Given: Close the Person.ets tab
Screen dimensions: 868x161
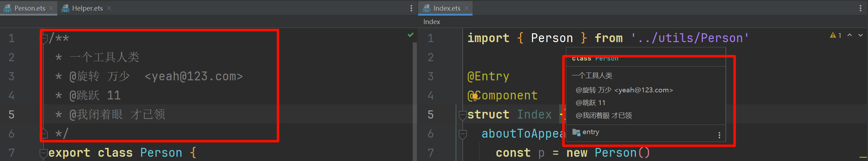Looking at the screenshot, I should [x=51, y=8].
